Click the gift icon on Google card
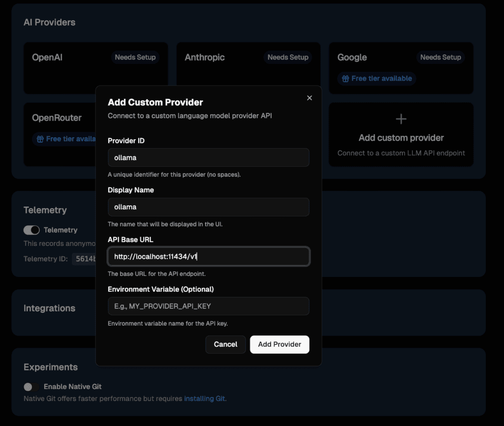The height and width of the screenshot is (426, 504). 345,79
